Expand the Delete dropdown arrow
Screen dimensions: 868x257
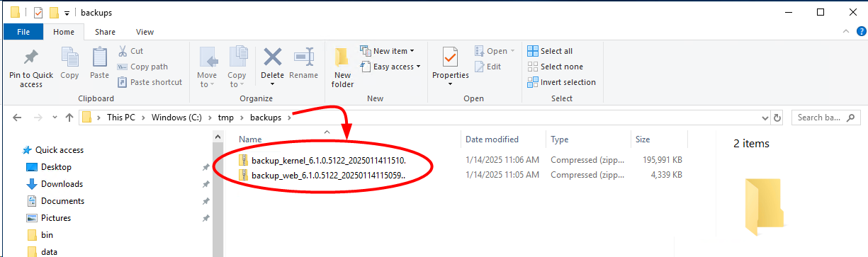click(272, 84)
